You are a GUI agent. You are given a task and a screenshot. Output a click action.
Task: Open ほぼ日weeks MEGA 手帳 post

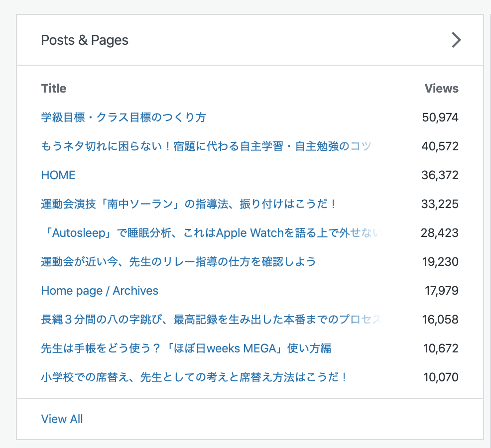click(x=186, y=348)
